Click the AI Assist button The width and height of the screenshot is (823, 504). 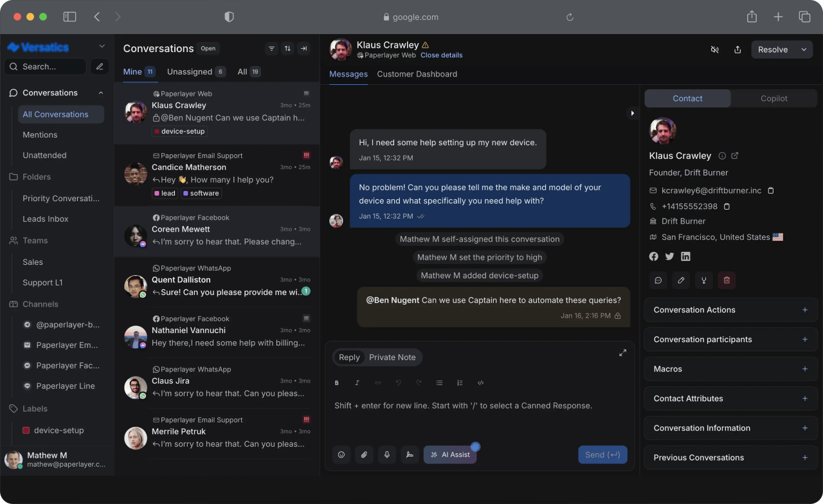(450, 455)
